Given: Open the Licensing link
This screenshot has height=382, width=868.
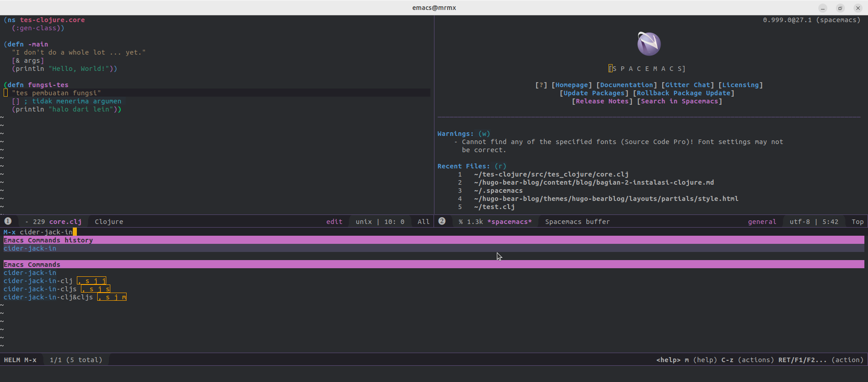Looking at the screenshot, I should coord(741,85).
